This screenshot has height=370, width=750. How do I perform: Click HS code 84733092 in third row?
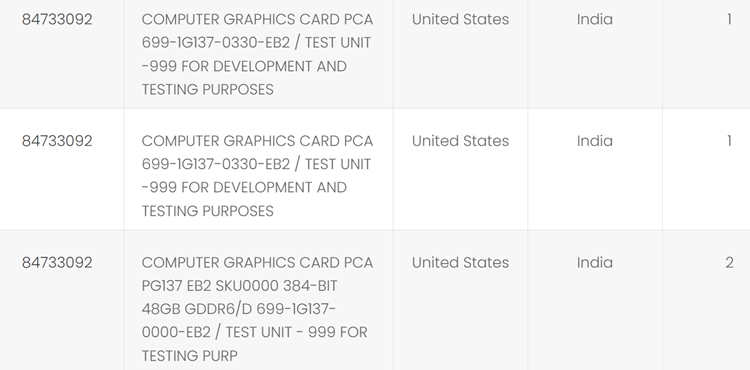pyautogui.click(x=57, y=262)
